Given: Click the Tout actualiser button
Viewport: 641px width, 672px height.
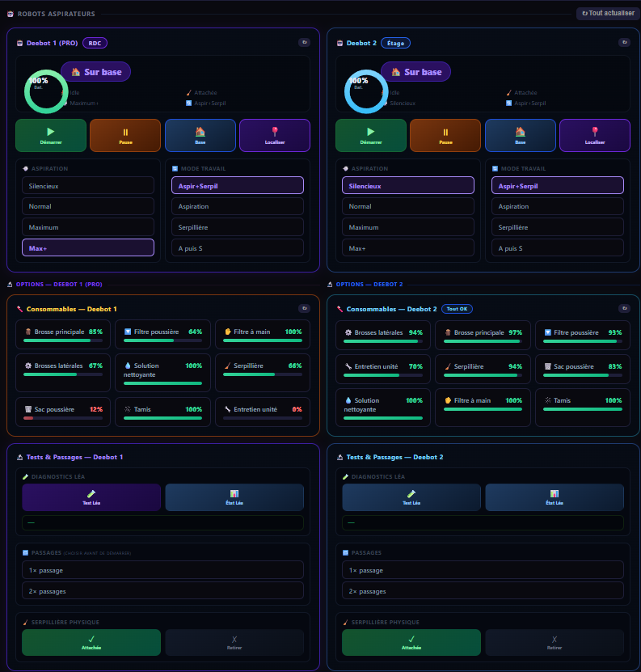Looking at the screenshot, I should tap(608, 13).
